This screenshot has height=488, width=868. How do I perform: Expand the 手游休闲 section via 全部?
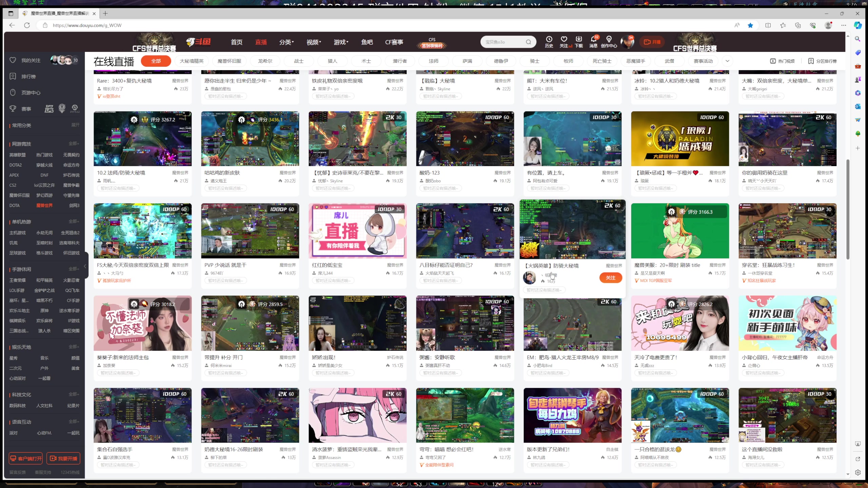click(74, 269)
